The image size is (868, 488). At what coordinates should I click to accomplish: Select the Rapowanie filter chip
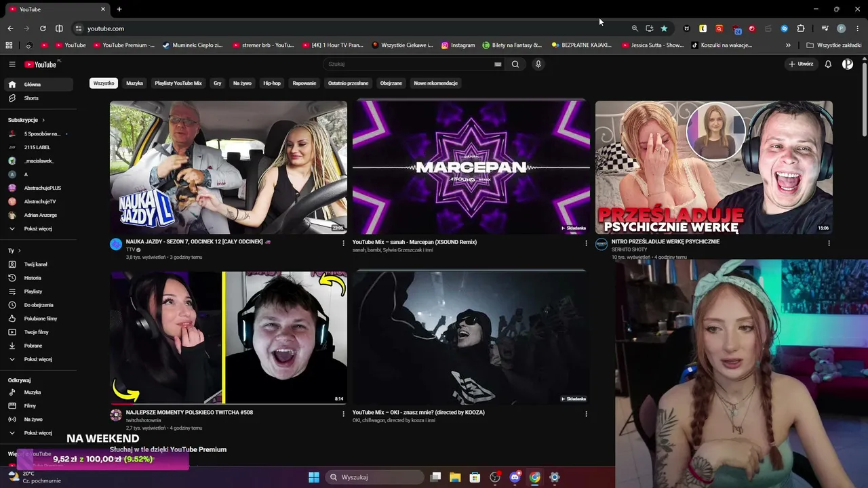coord(304,83)
